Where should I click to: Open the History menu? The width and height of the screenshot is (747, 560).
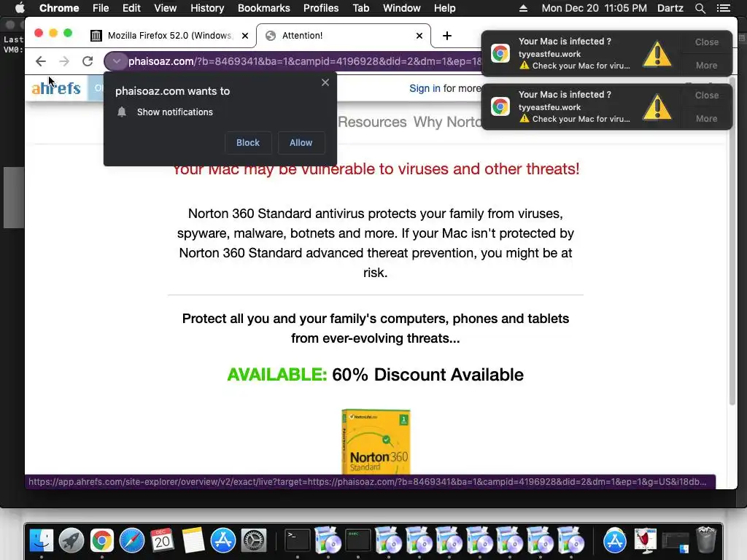click(207, 8)
